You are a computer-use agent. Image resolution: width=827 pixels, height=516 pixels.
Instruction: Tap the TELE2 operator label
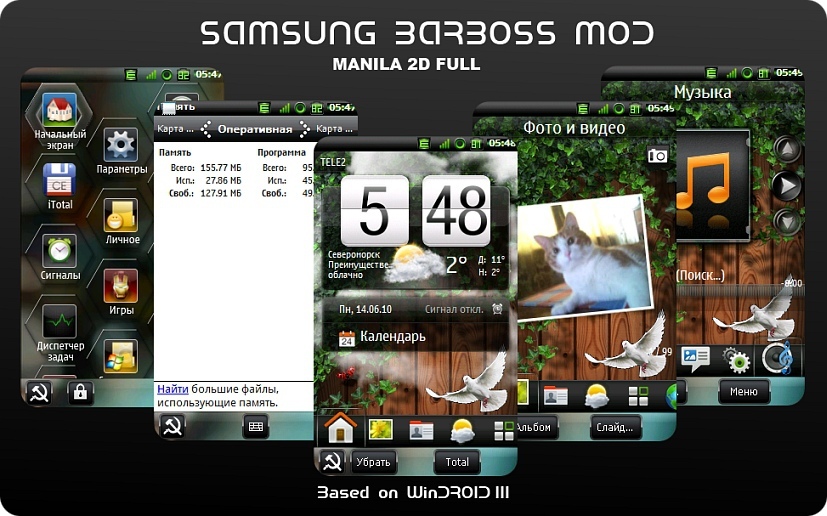click(x=333, y=162)
